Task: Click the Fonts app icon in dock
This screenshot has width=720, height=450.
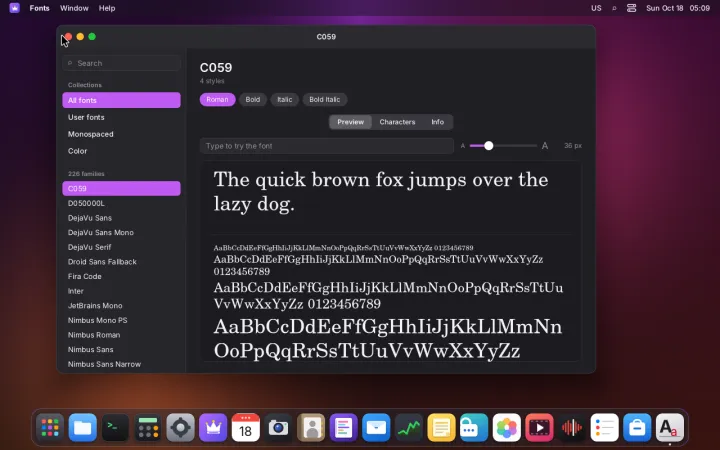Action: click(x=669, y=428)
